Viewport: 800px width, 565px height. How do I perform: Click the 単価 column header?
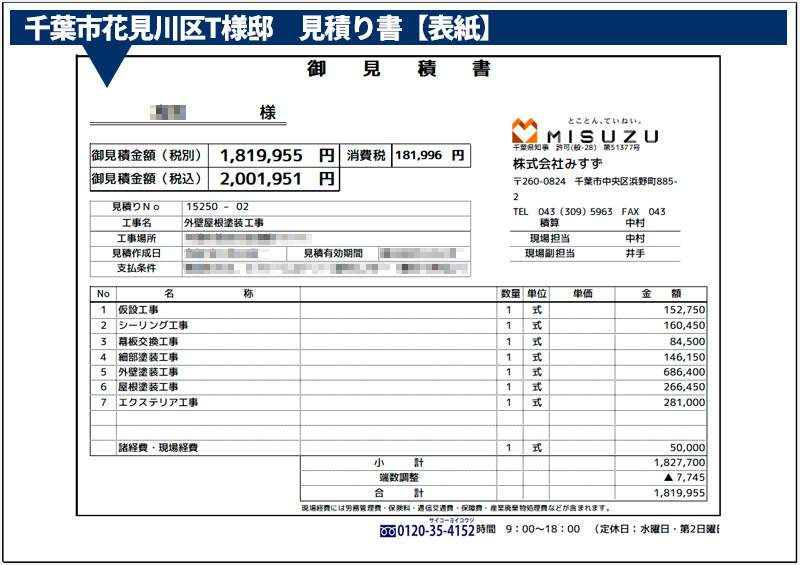[x=583, y=293]
